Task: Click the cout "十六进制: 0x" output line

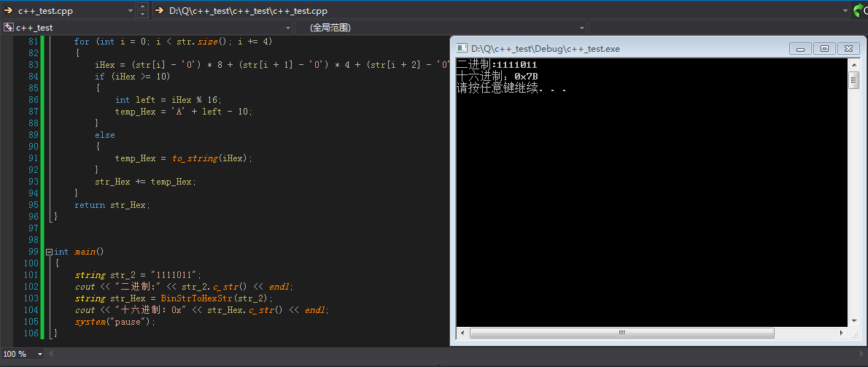Action: point(201,310)
